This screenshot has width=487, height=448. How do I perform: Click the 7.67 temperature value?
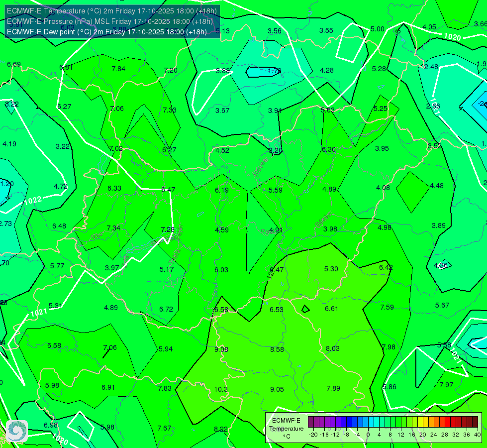[x=164, y=428]
